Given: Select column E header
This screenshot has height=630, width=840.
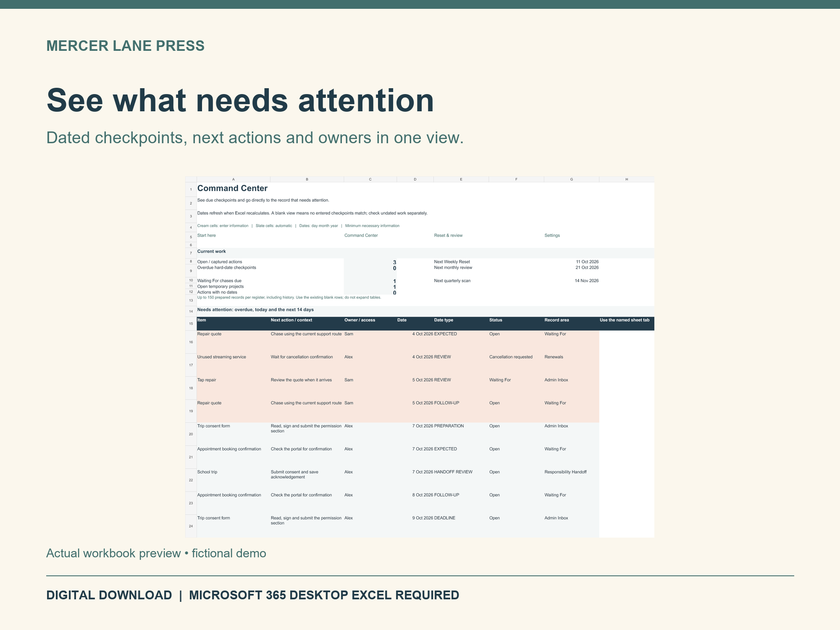Looking at the screenshot, I should coord(461,179).
